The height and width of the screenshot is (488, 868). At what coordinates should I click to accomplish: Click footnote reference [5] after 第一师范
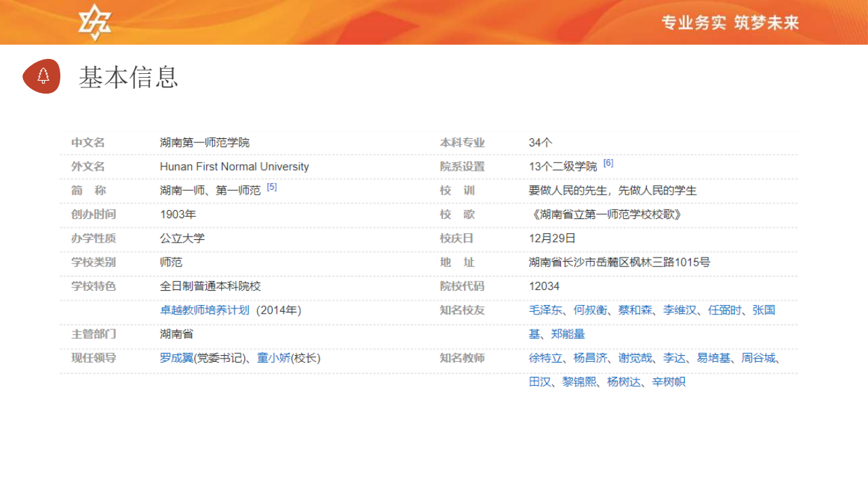click(x=272, y=187)
